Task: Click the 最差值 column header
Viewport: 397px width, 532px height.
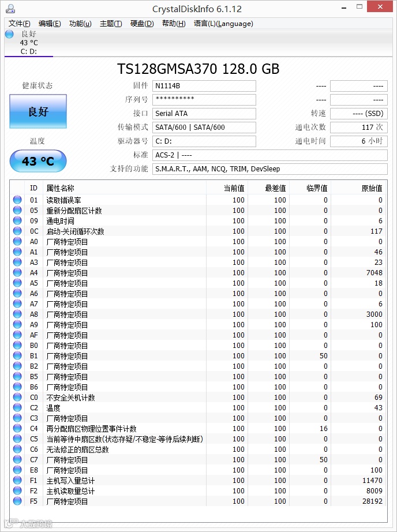Action: point(268,188)
